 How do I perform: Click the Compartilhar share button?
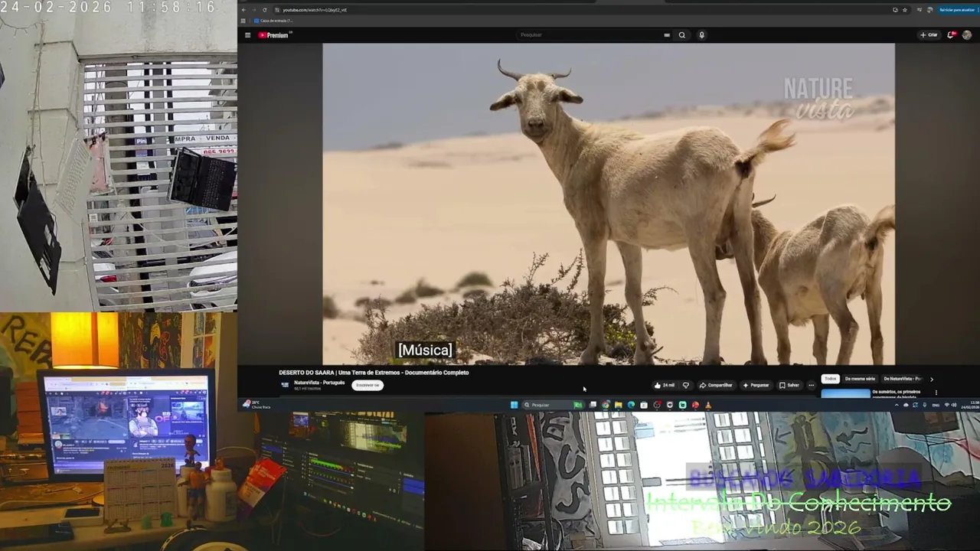[716, 385]
